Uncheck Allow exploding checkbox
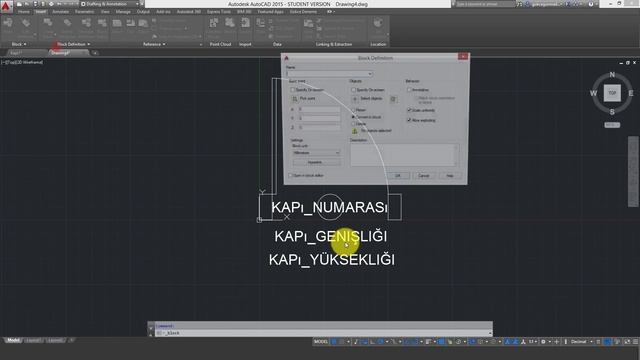The height and width of the screenshot is (360, 640). click(409, 120)
